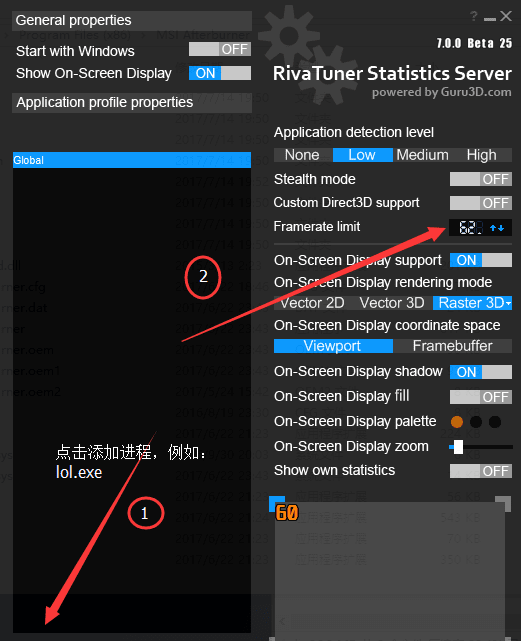Enable On-Screen Display fill switch

coord(481,397)
